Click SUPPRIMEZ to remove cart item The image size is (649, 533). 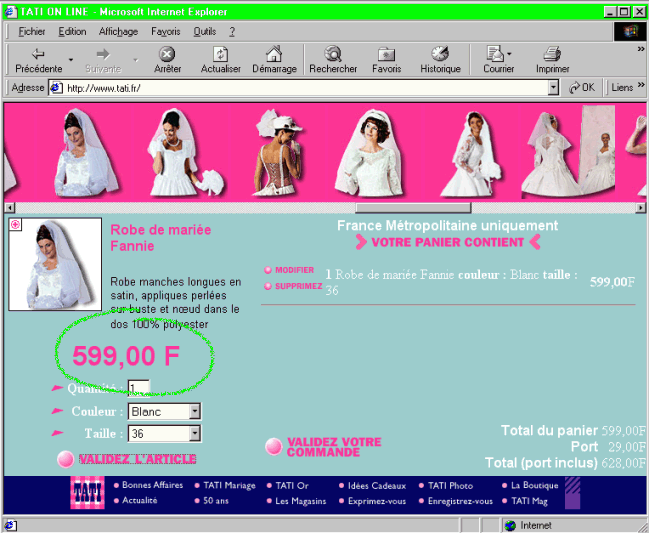pyautogui.click(x=298, y=286)
